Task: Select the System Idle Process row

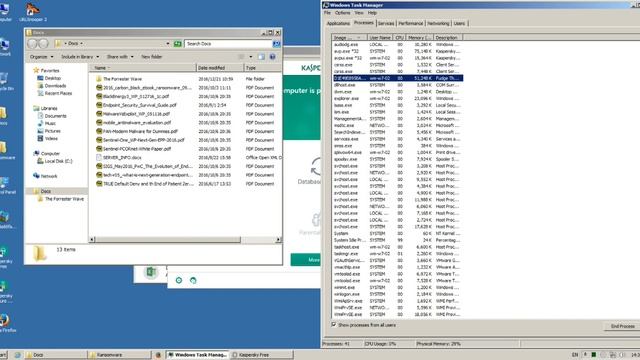Action: pos(397,240)
